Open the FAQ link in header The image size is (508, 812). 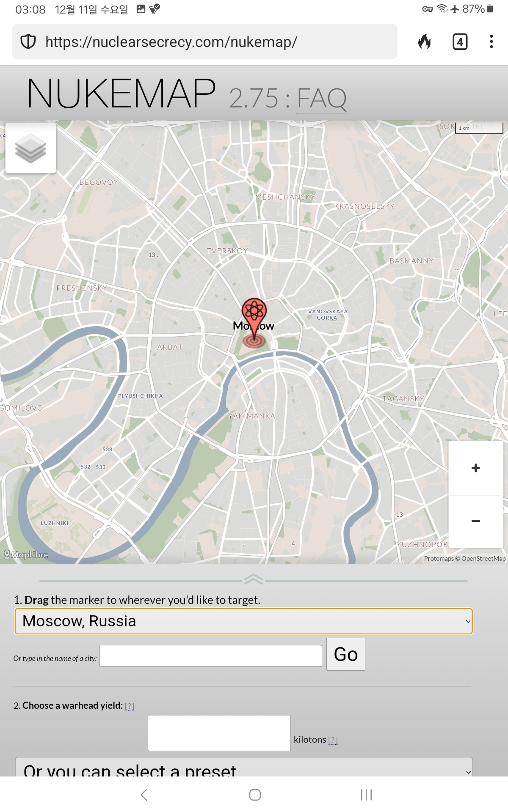click(x=322, y=99)
